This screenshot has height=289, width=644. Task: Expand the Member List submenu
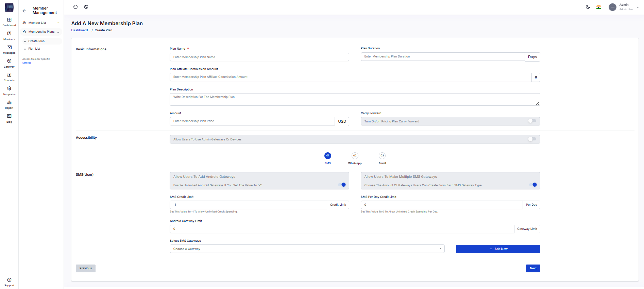pos(41,23)
